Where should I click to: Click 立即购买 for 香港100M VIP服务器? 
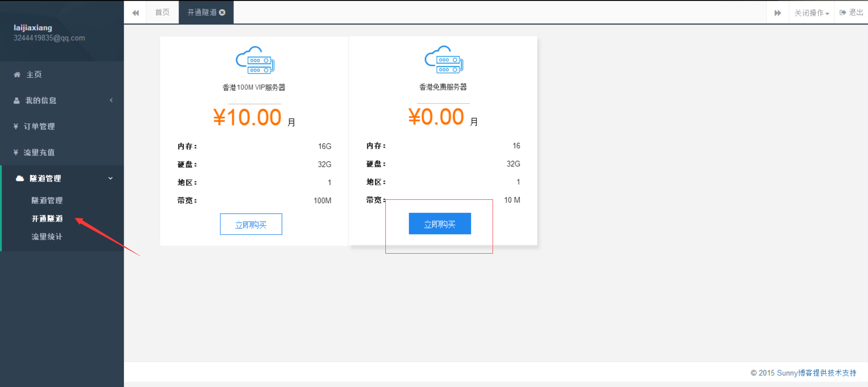point(251,224)
